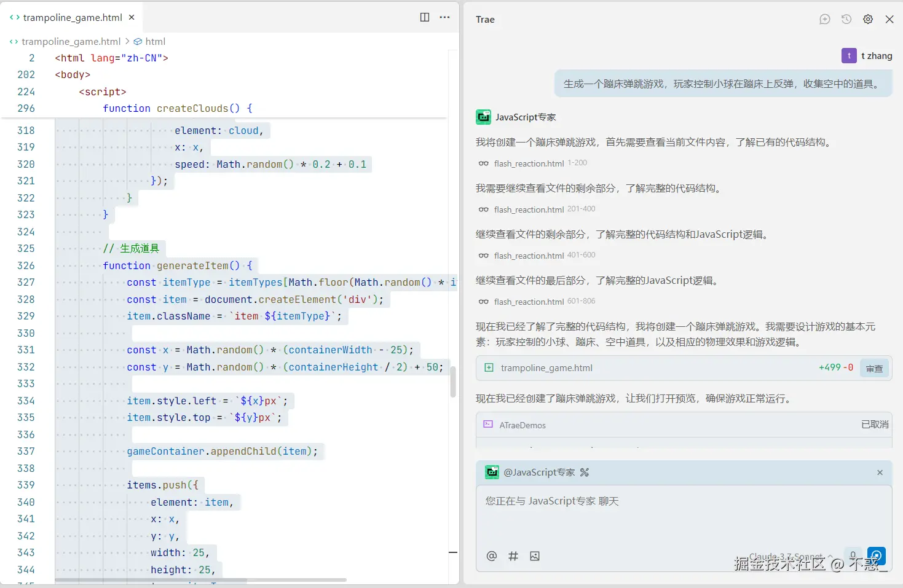Viewport: 903px width, 588px height.
Task: Click sticky line 296 function createClouds
Action: click(178, 108)
